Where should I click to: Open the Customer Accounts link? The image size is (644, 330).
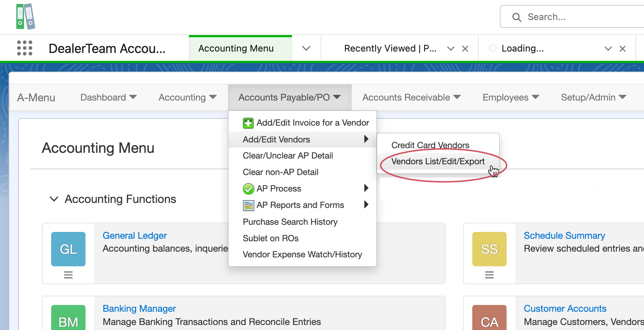point(565,309)
